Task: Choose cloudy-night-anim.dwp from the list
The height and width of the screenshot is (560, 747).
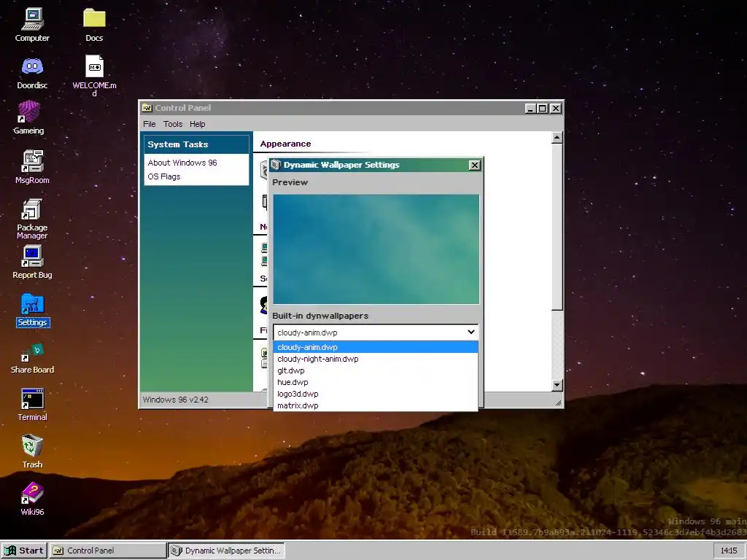Action: (x=376, y=359)
